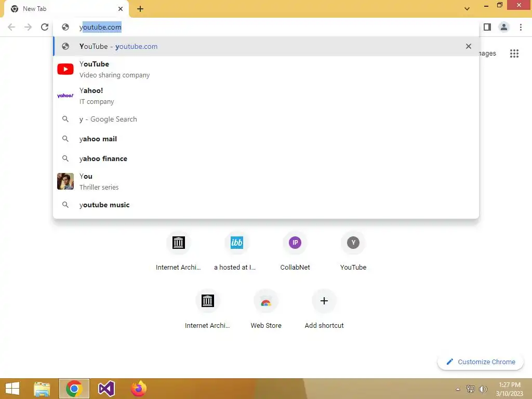Viewport: 532px width, 399px height.
Task: Choose the Yahoo! IT company suggestion
Action: [x=266, y=96]
